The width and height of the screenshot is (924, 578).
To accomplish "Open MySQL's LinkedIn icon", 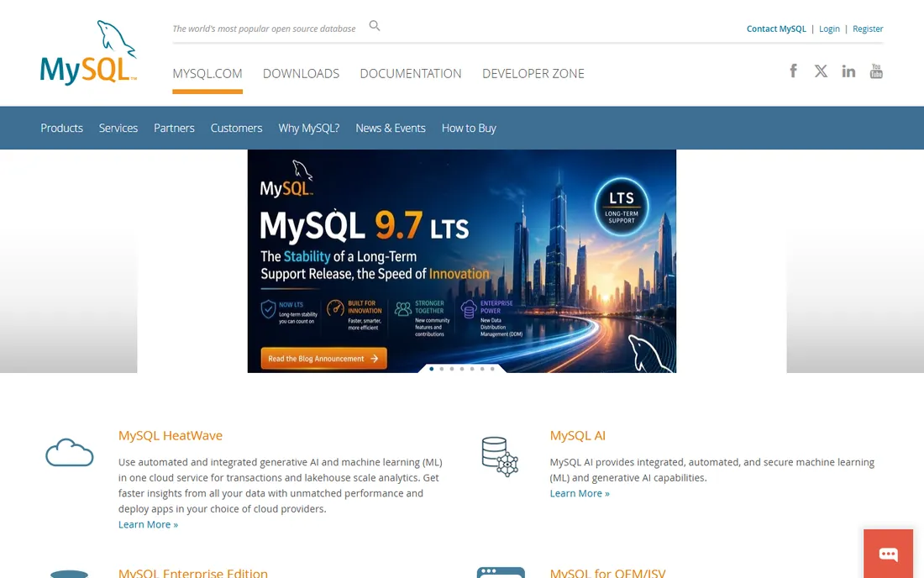I will click(x=848, y=71).
